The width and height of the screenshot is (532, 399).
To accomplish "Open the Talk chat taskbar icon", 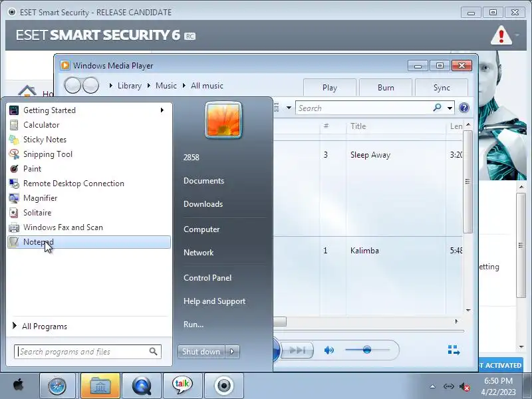I will (182, 386).
